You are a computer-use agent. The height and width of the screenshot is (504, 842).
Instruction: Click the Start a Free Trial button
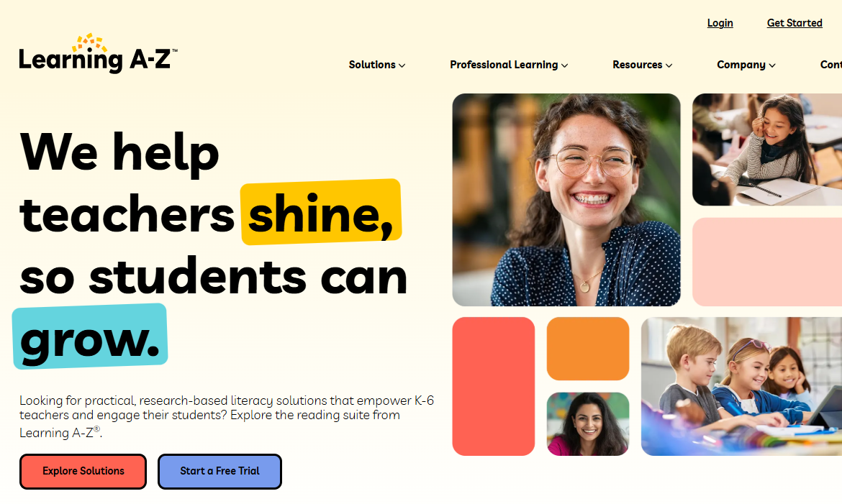[219, 471]
